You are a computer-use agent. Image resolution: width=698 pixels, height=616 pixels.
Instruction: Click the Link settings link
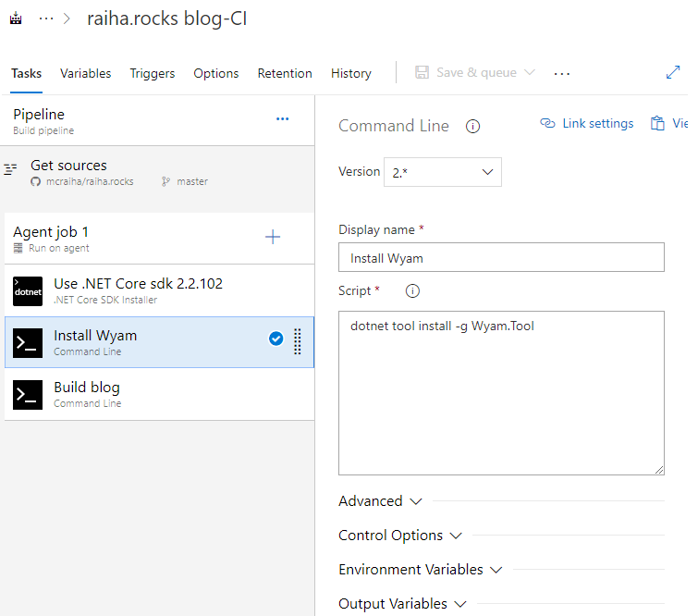tap(587, 123)
